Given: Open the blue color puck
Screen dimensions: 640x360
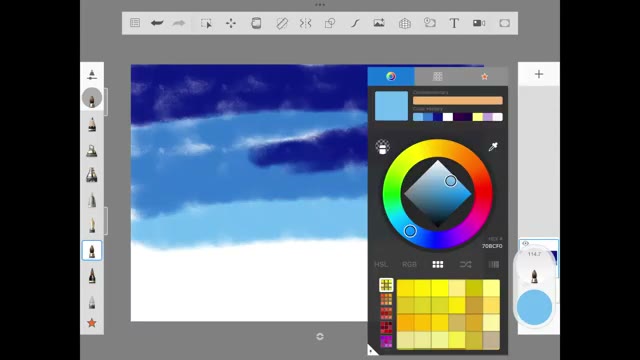Looking at the screenshot, I should coord(534,307).
